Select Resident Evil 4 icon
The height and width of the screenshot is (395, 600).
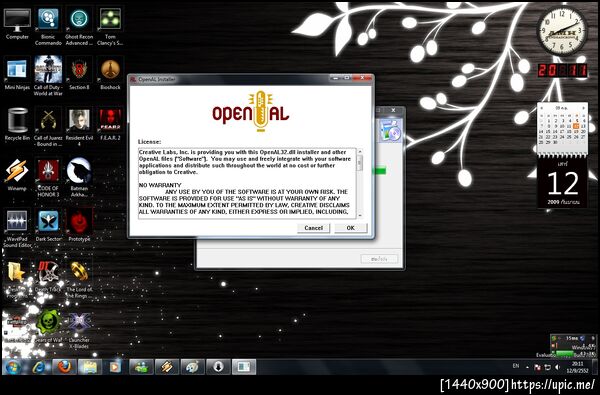79,127
